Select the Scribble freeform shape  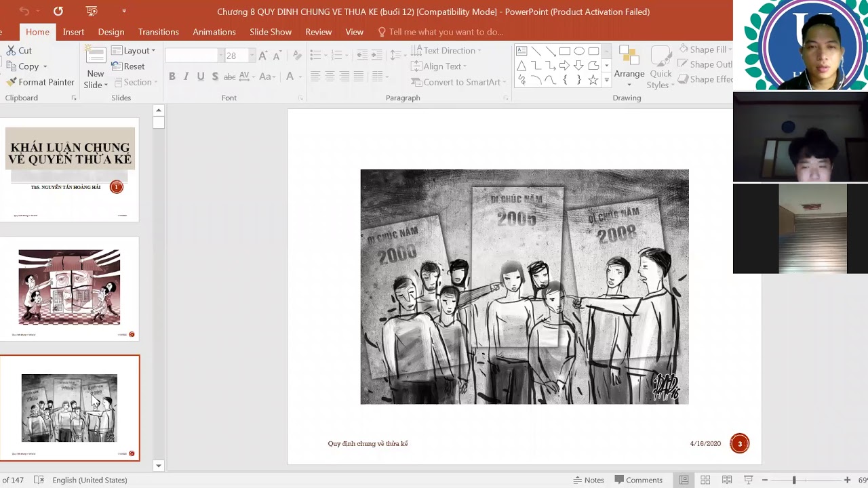521,80
